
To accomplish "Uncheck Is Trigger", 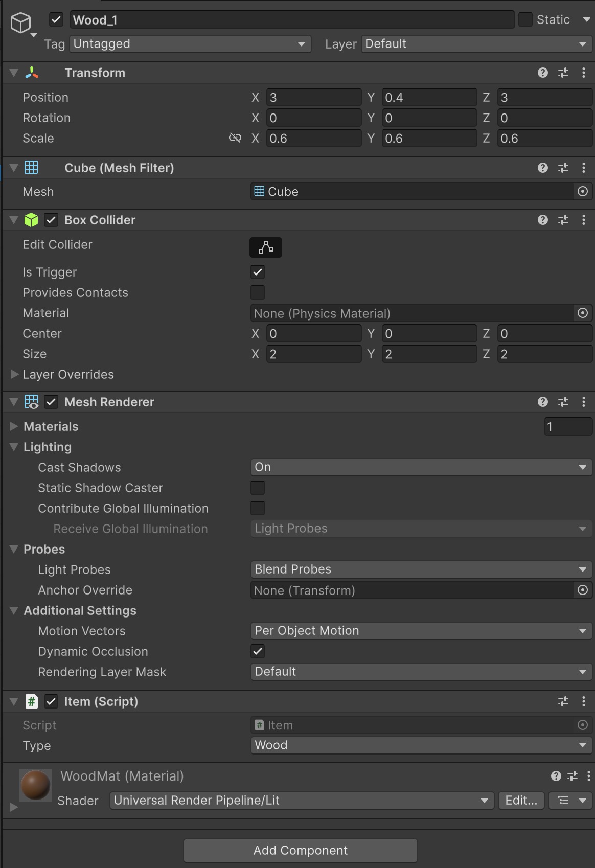I will [x=258, y=272].
